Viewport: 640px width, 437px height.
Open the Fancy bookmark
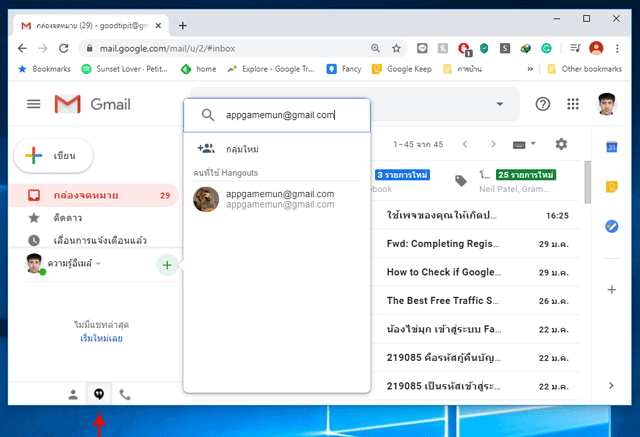pos(344,69)
